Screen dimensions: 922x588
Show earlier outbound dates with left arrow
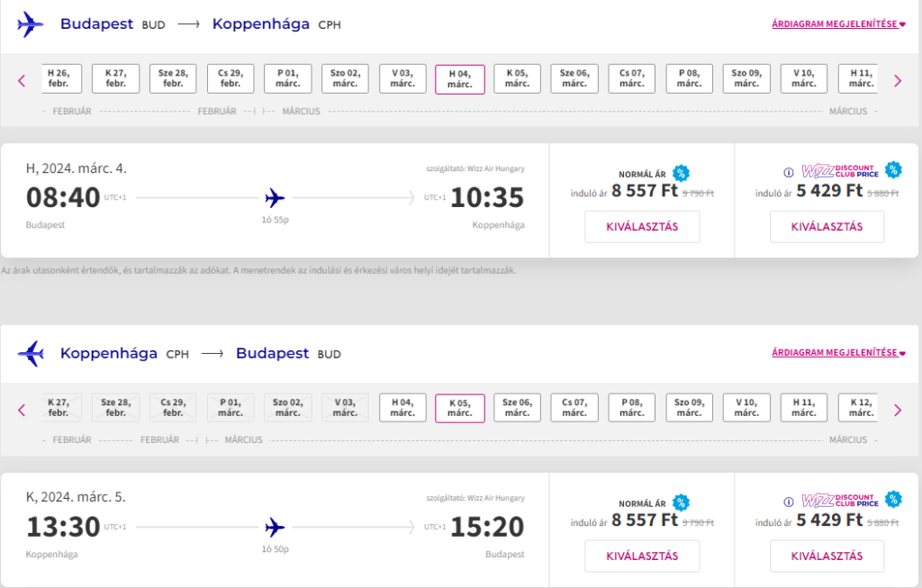[x=22, y=80]
